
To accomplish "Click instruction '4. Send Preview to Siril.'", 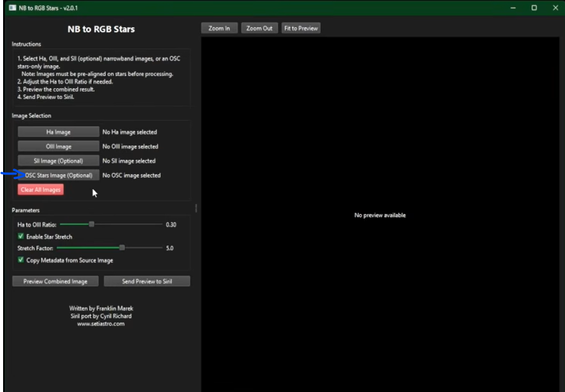I will [x=45, y=97].
